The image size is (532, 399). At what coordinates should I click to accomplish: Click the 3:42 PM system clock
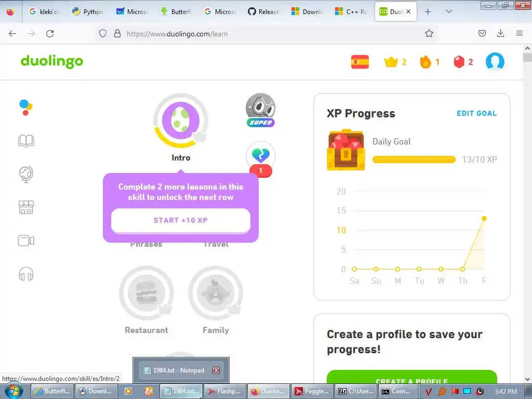(x=506, y=392)
